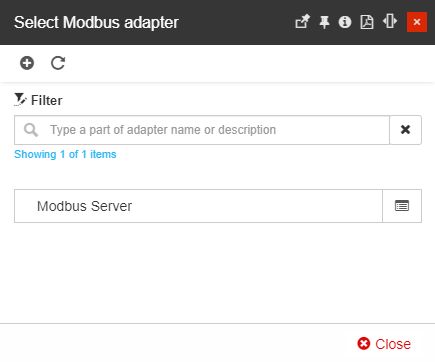
Task: Toggle the dialog width icon
Action: [x=390, y=22]
